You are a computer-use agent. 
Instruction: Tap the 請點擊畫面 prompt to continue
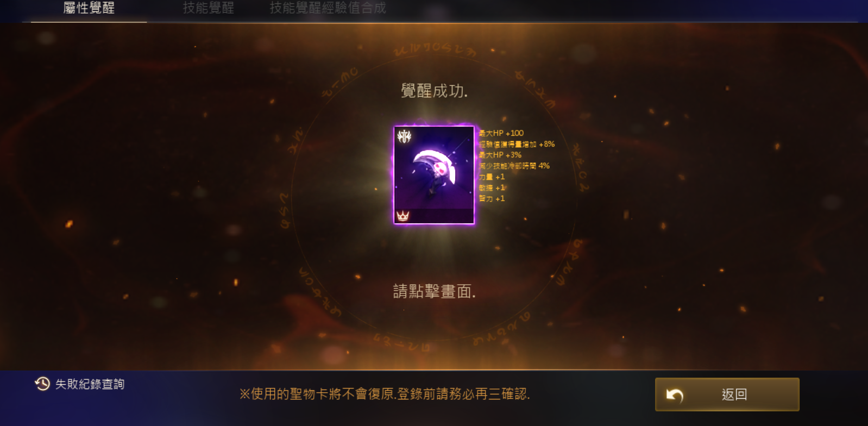435,291
